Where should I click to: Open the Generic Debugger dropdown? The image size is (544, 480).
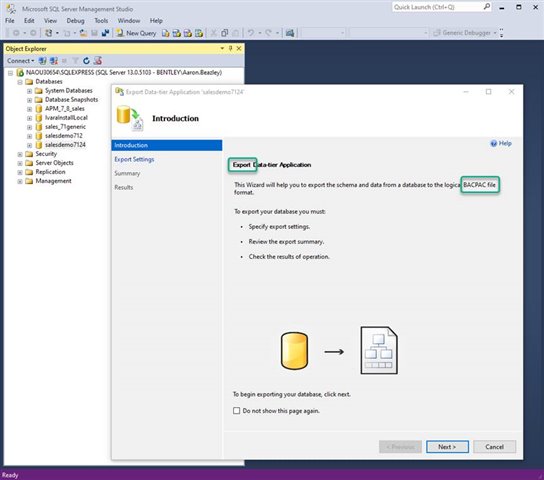(495, 33)
